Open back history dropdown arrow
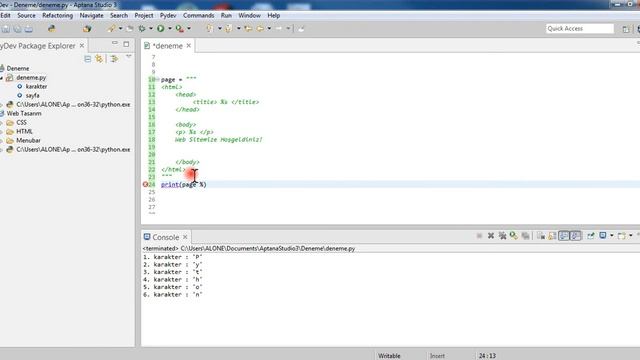 [269, 29]
